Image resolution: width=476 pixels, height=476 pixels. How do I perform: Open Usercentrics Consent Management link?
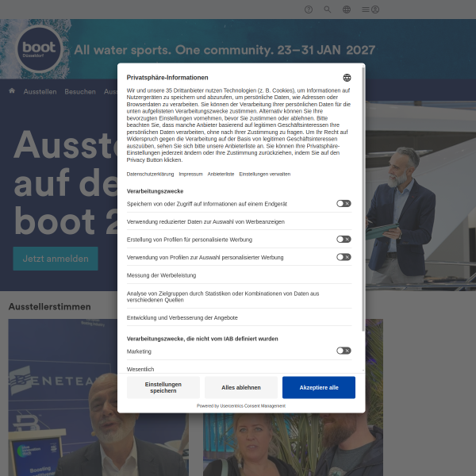[x=252, y=406]
